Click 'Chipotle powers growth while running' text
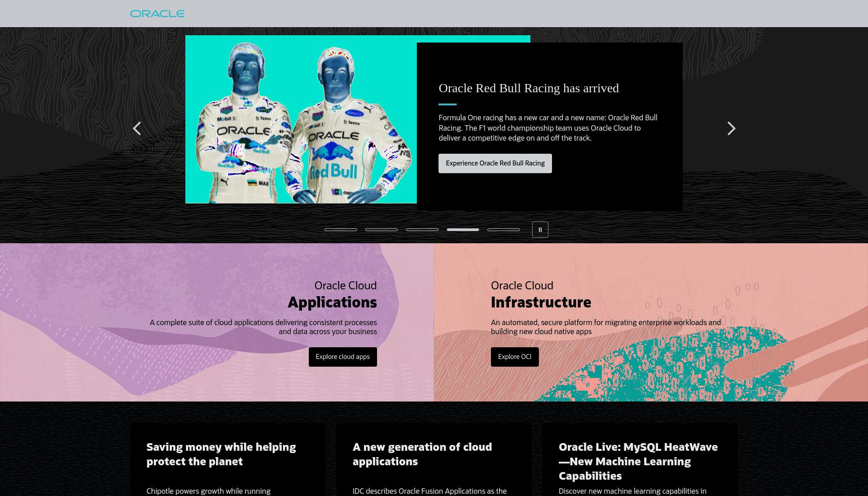The height and width of the screenshot is (496, 868). tap(208, 491)
